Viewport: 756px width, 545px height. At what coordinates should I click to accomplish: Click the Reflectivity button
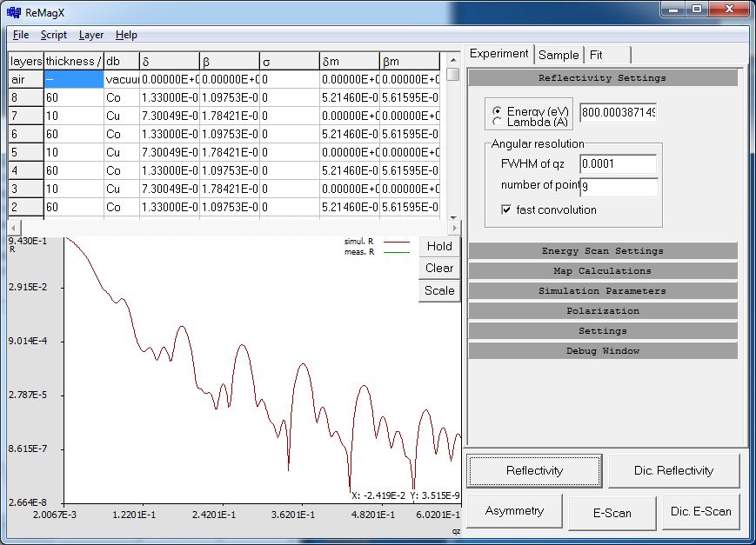pos(534,471)
